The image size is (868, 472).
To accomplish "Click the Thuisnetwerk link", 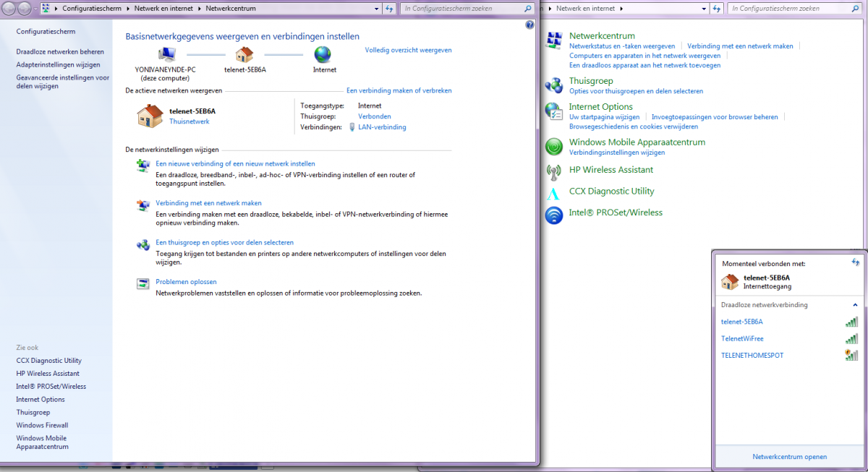I will 190,121.
